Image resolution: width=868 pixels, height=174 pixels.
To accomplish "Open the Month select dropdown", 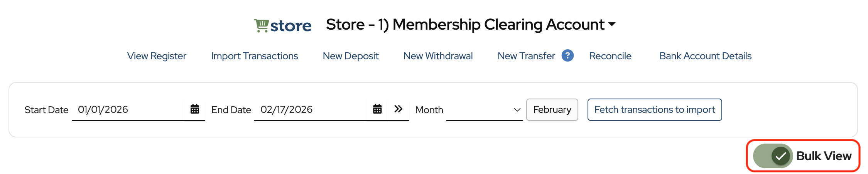I will coord(484,110).
